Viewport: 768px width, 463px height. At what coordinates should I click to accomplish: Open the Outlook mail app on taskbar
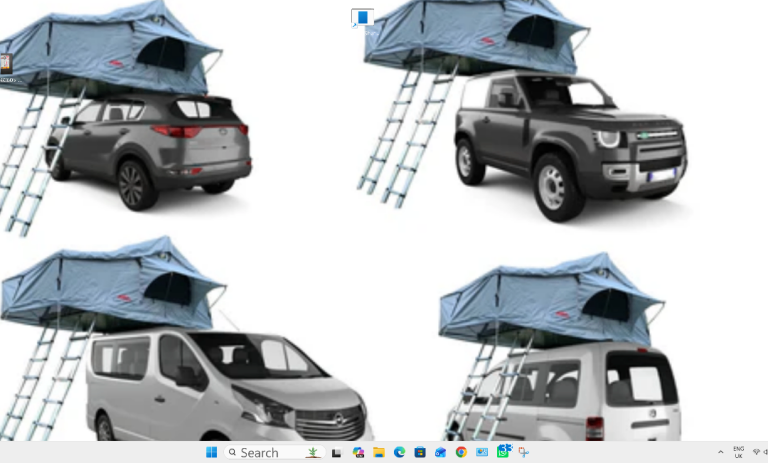[440, 452]
